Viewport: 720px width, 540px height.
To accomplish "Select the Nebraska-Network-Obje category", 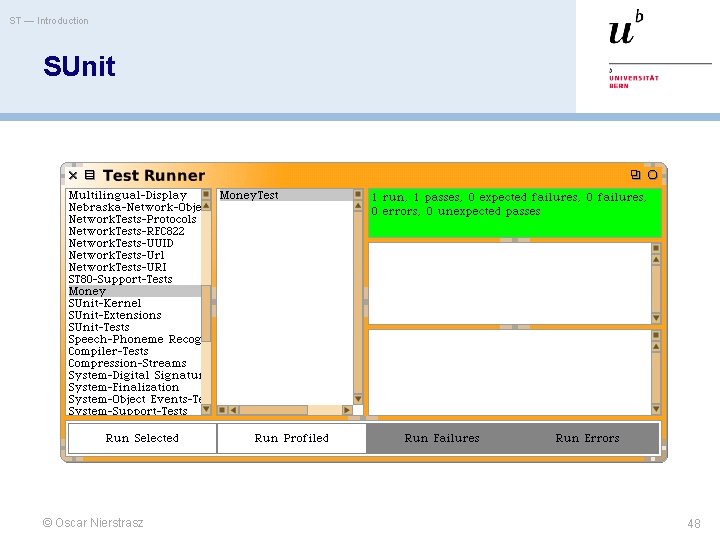I will [134, 207].
